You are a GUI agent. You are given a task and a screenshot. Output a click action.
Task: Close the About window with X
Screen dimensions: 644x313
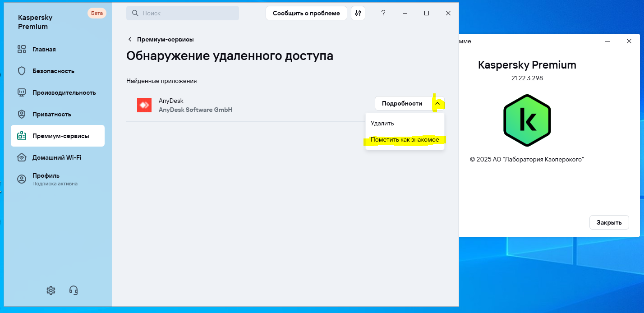(x=629, y=41)
